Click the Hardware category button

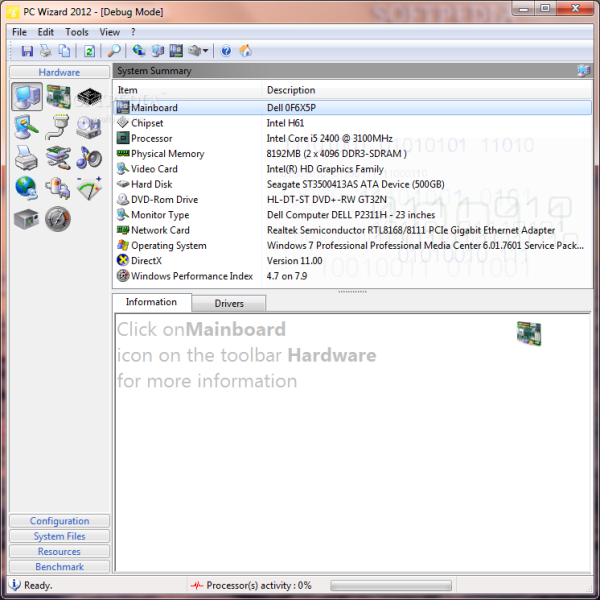(59, 72)
